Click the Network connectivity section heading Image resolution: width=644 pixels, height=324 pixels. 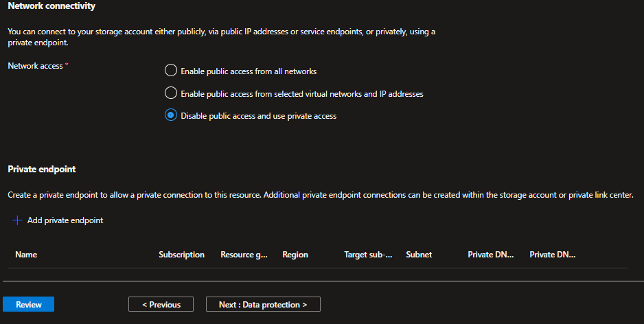(x=51, y=6)
